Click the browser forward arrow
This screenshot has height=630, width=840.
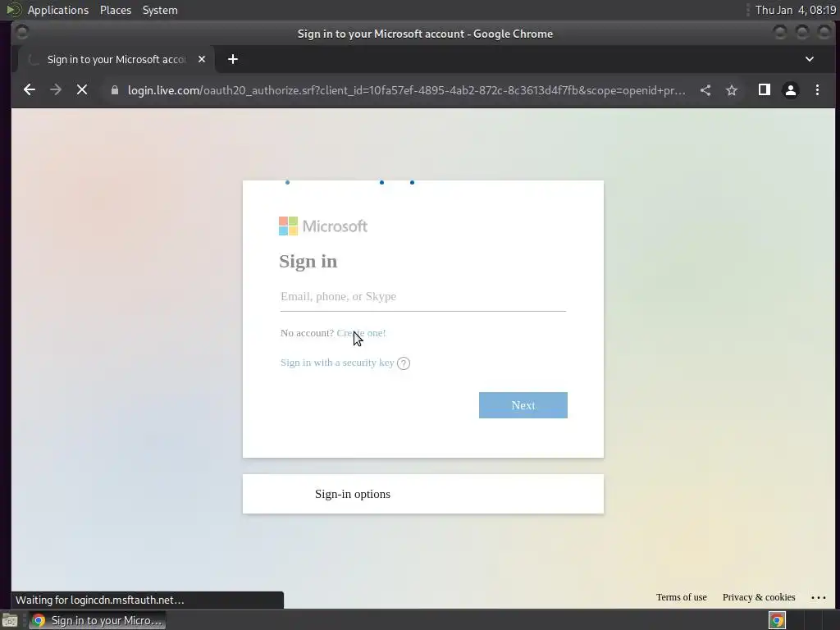pyautogui.click(x=56, y=90)
